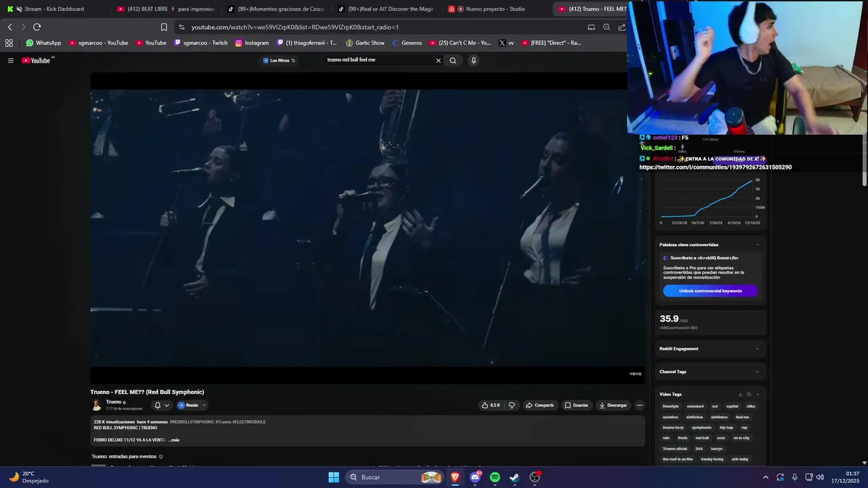
Task: Open the WhatsApp bookmark
Action: (43, 43)
